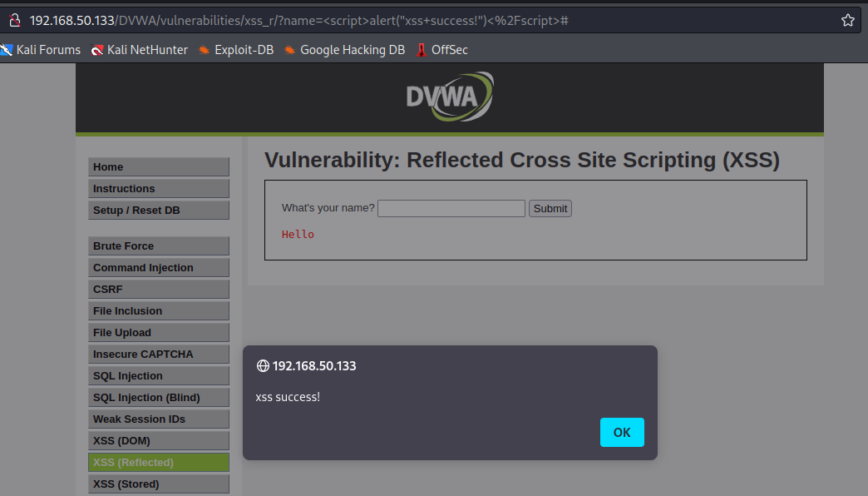Screen dimensions: 868x496
Task: Open the CSRF page
Action: (x=158, y=289)
